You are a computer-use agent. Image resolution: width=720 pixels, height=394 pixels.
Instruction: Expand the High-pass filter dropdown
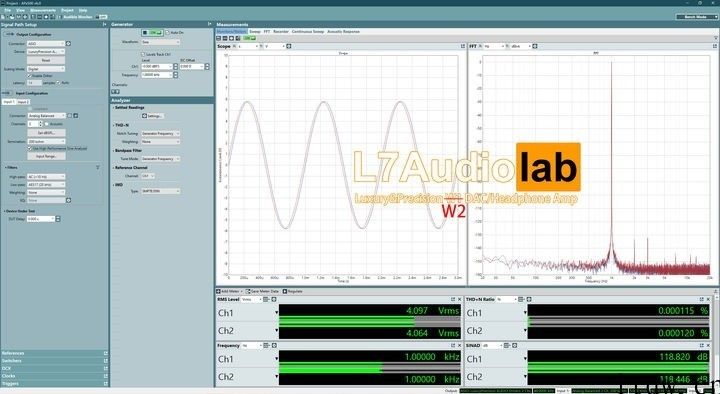[x=46, y=177]
